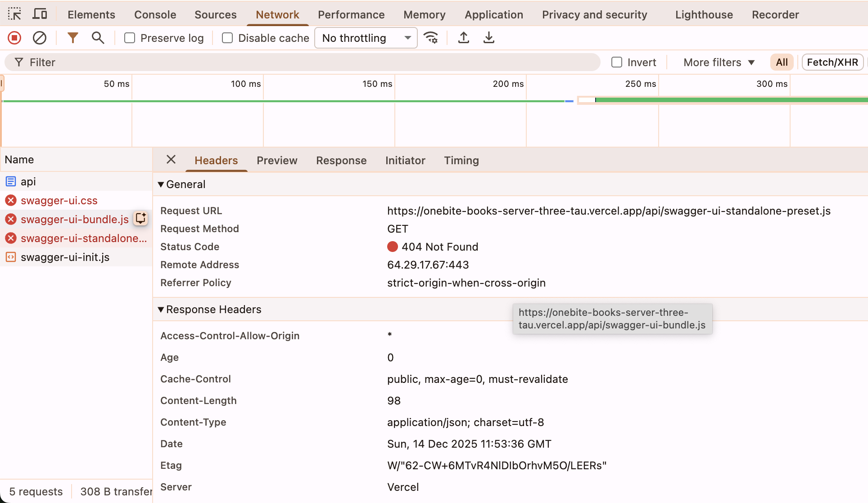Viewport: 868px width, 503px height.
Task: Import HAR file upload icon
Action: (x=463, y=38)
